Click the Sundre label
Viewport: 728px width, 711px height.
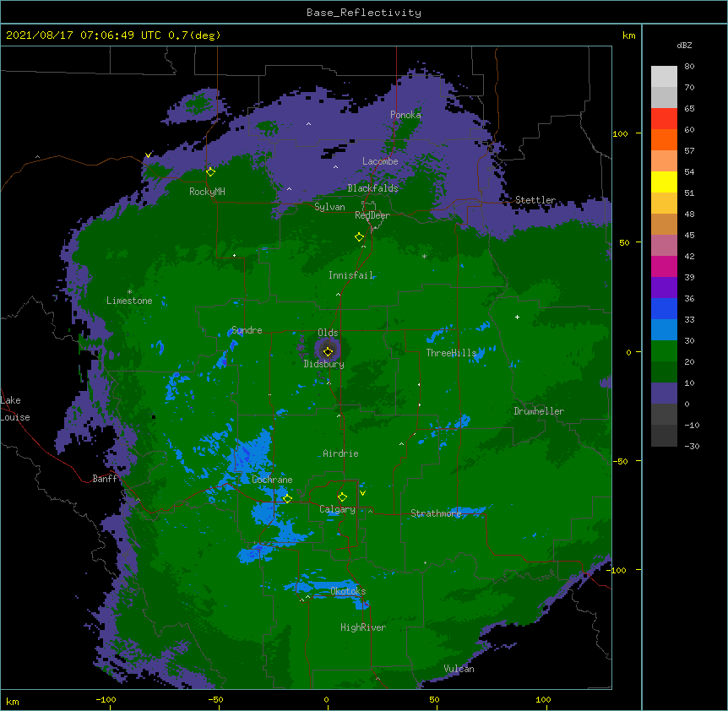click(247, 330)
